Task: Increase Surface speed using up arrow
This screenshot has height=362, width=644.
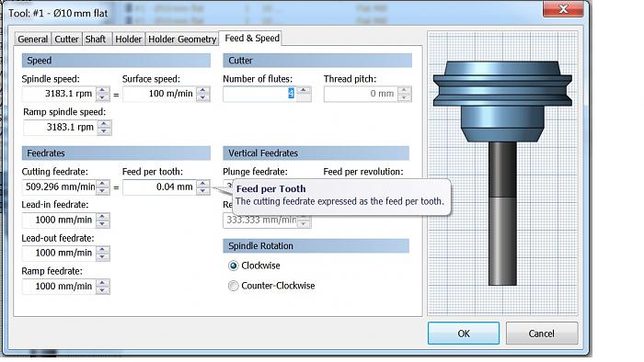Action: click(203, 90)
